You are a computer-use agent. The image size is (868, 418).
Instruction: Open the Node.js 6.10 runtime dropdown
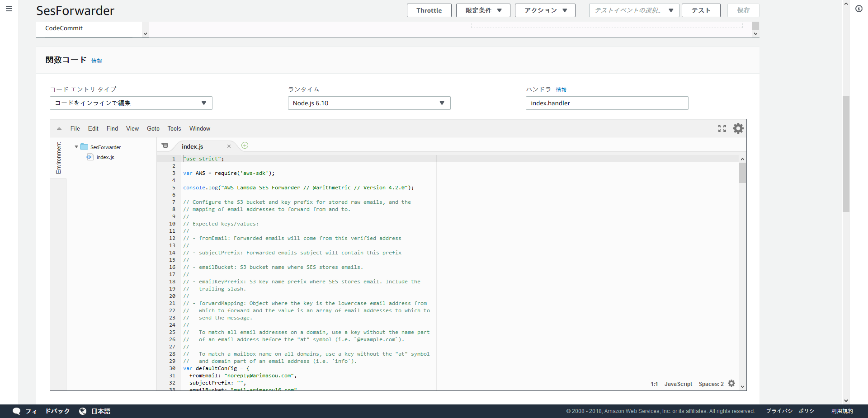point(369,103)
